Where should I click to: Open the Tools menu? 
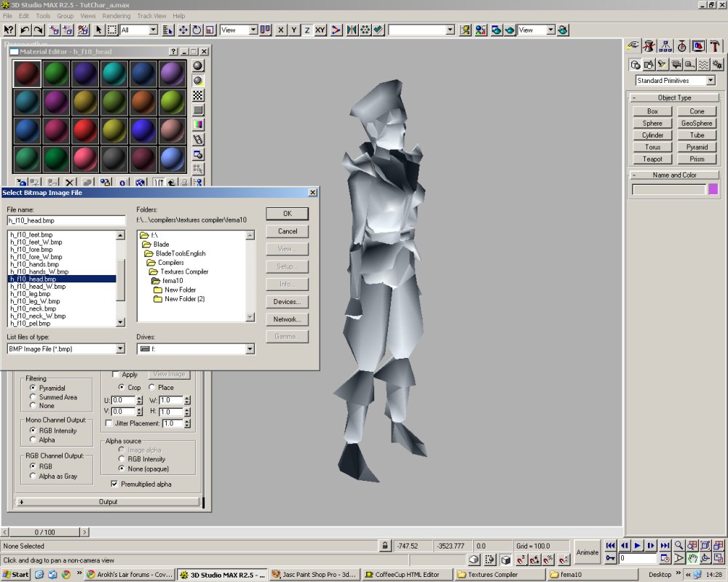click(x=43, y=16)
